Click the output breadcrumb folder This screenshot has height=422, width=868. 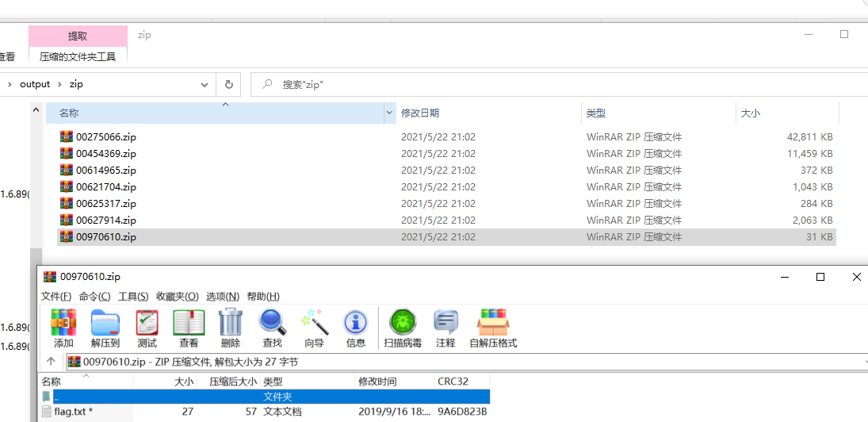(x=35, y=84)
